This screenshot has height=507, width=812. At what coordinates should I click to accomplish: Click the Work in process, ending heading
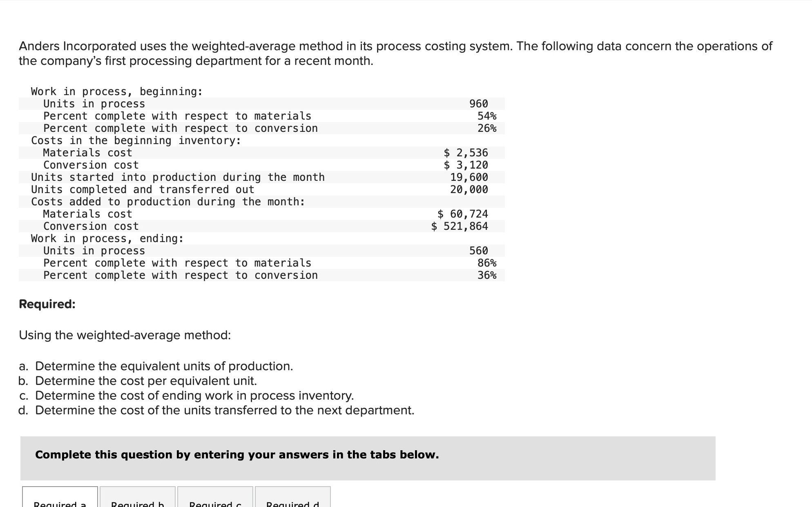(x=107, y=238)
